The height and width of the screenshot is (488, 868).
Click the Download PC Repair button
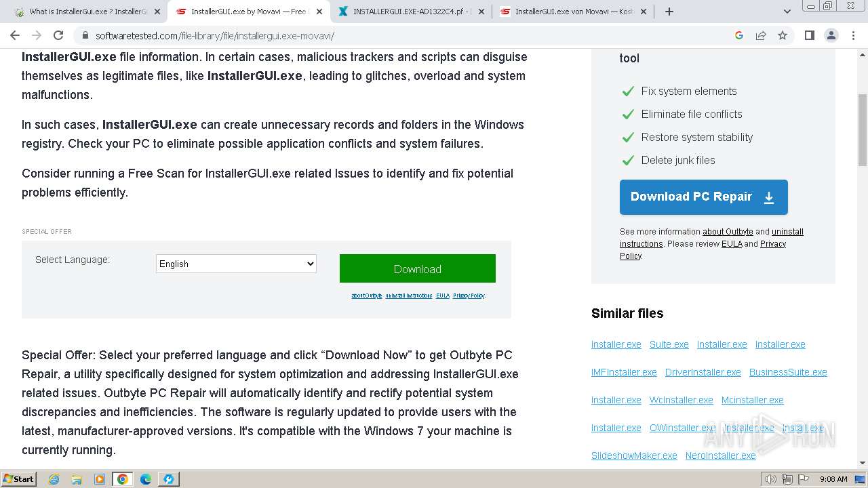(x=704, y=197)
